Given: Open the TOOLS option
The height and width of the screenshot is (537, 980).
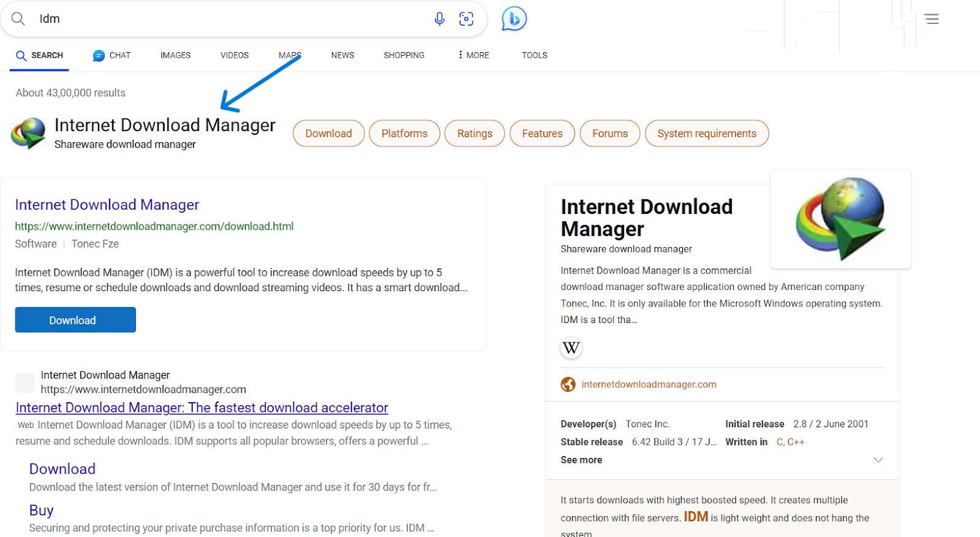Looking at the screenshot, I should click(535, 55).
